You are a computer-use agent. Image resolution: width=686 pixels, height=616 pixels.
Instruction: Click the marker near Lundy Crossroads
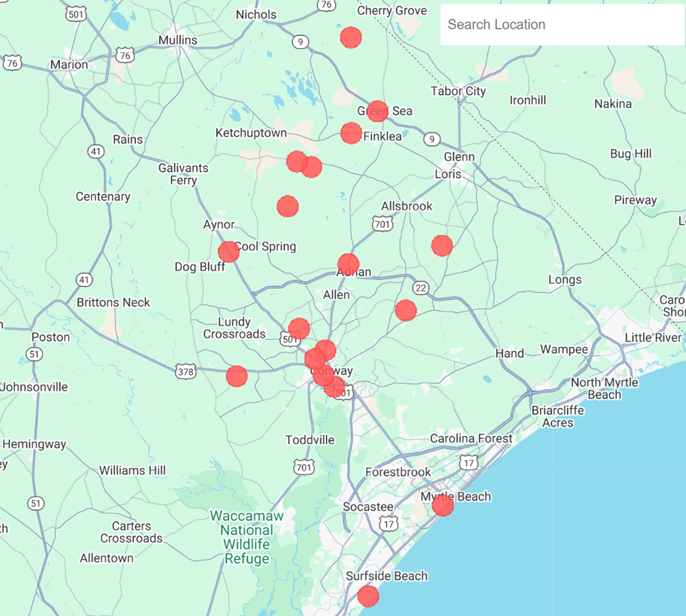(x=299, y=328)
